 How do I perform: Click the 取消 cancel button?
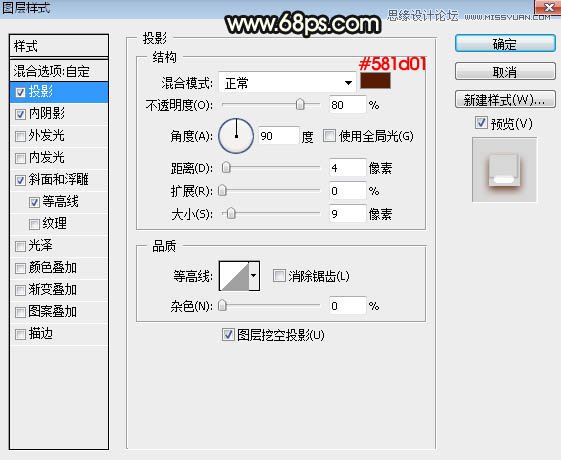(x=505, y=72)
